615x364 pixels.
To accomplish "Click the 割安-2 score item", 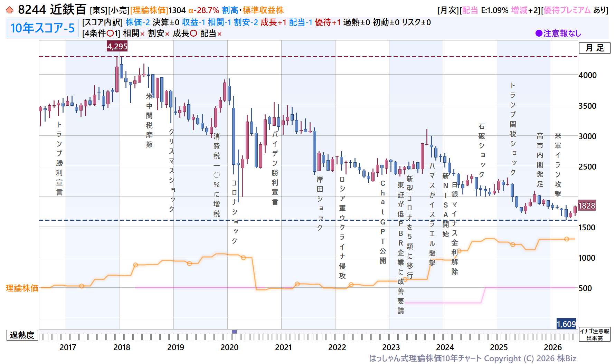I will 246,22.
